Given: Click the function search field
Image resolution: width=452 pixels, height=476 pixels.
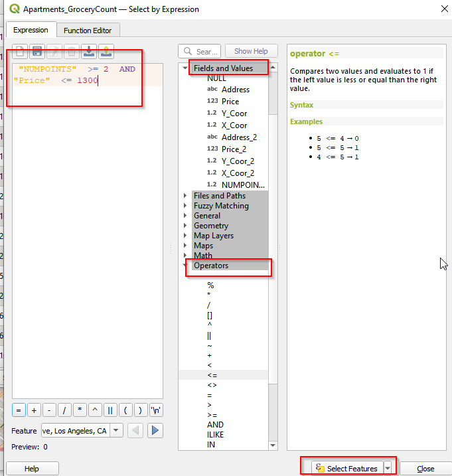Looking at the screenshot, I should point(199,51).
